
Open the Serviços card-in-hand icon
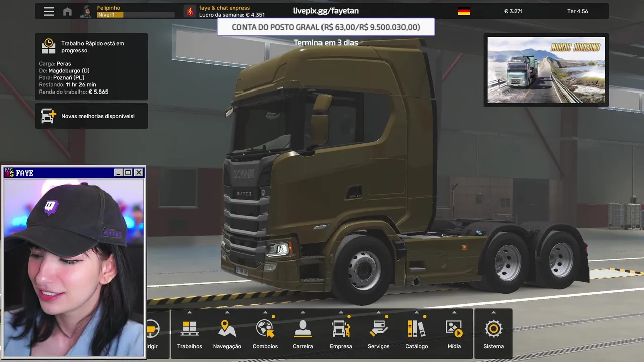(x=378, y=329)
